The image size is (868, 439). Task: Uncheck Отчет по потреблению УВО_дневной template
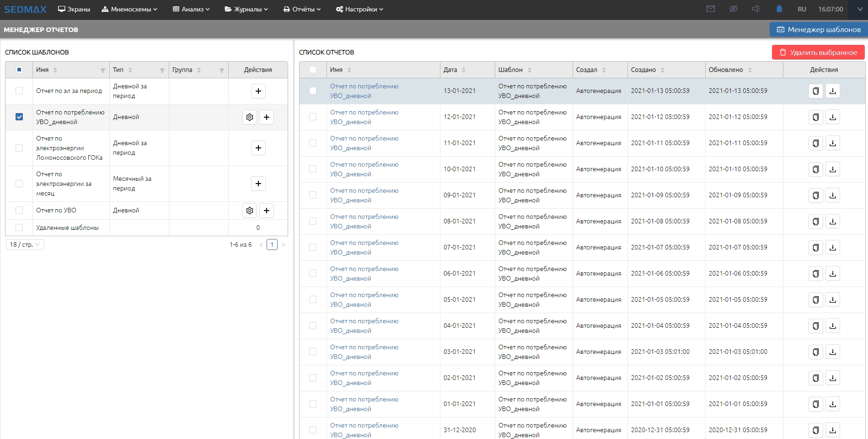click(x=19, y=117)
